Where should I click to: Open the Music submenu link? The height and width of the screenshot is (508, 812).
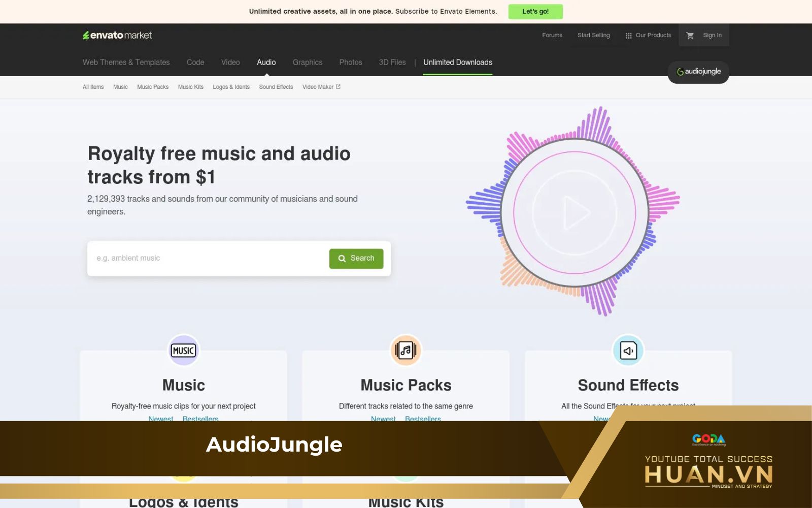120,87
